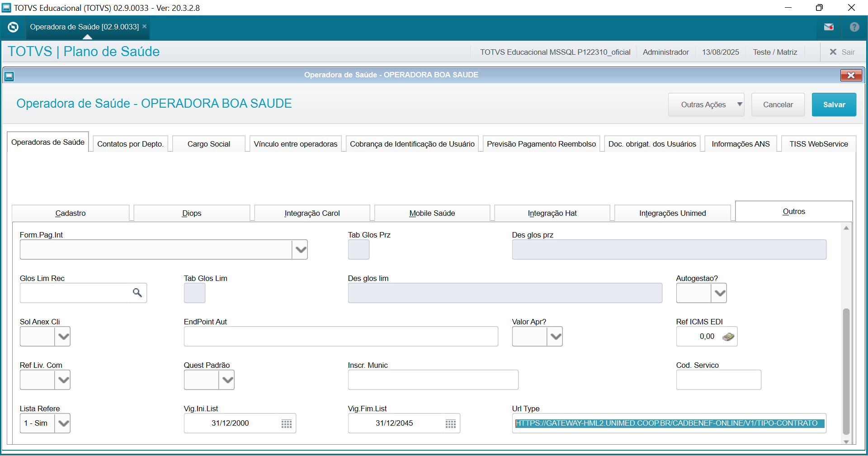Open Vig.Fim.List calendar picker icon
This screenshot has height=456, width=868.
click(x=451, y=424)
